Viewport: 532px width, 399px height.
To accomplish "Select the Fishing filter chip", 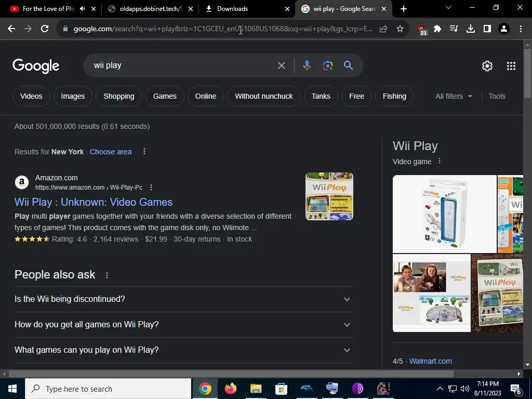I will pyautogui.click(x=395, y=96).
